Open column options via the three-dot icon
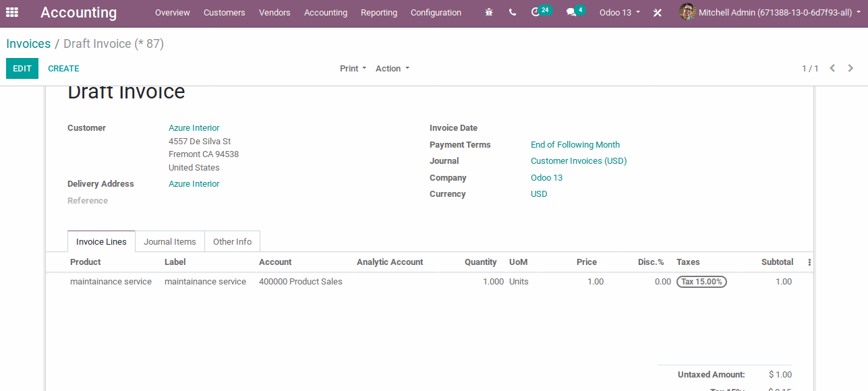This screenshot has width=868, height=391. pos(808,262)
